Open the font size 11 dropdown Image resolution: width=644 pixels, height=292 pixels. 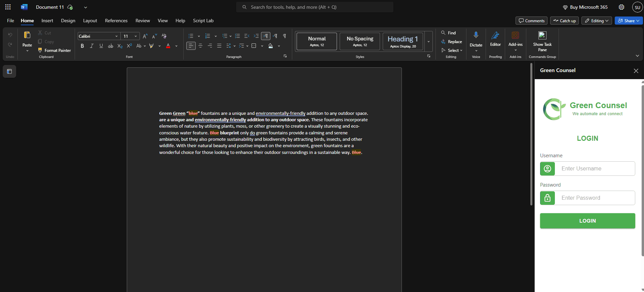point(136,36)
